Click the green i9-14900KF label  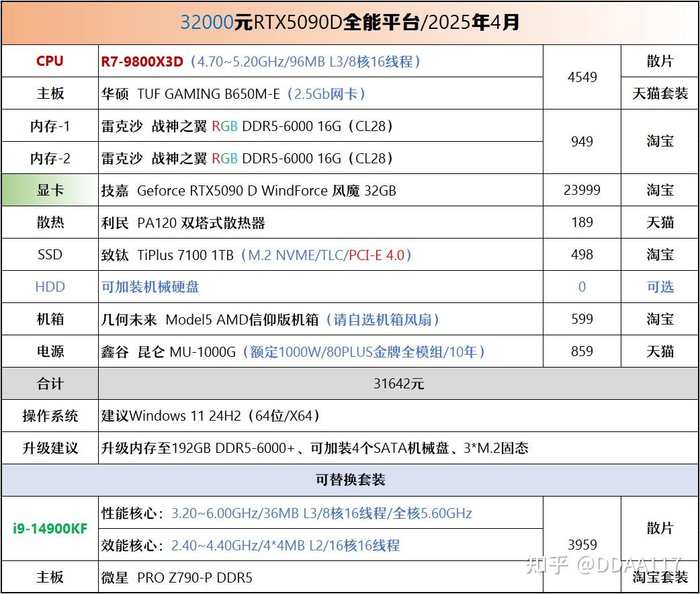tap(50, 529)
